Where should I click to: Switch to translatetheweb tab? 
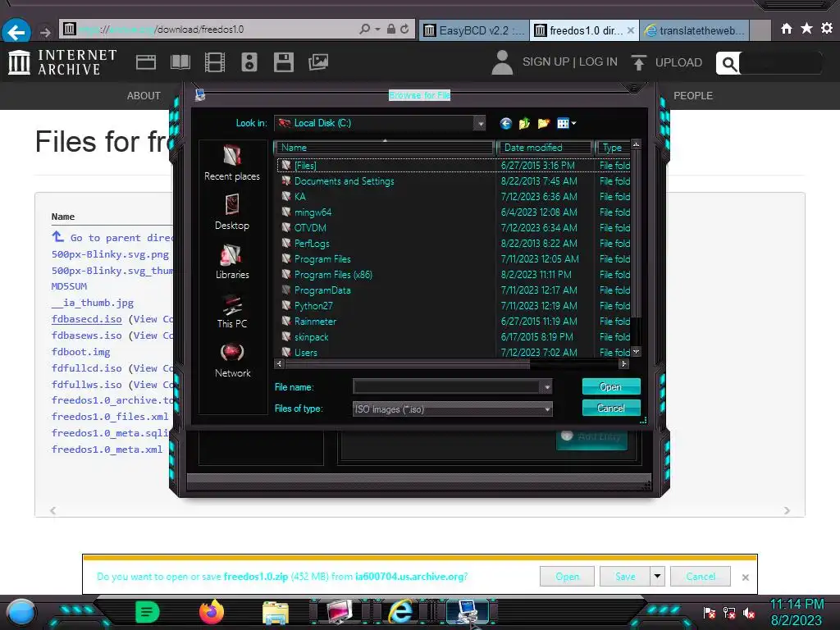(696, 30)
